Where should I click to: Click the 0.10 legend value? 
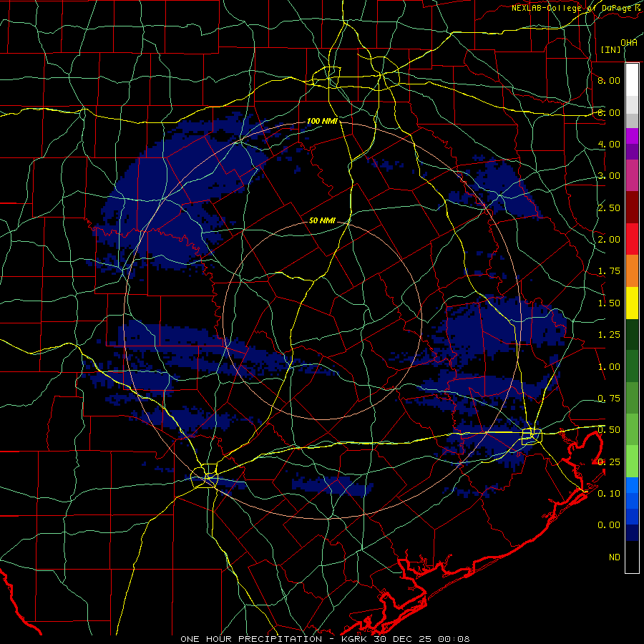pyautogui.click(x=608, y=494)
